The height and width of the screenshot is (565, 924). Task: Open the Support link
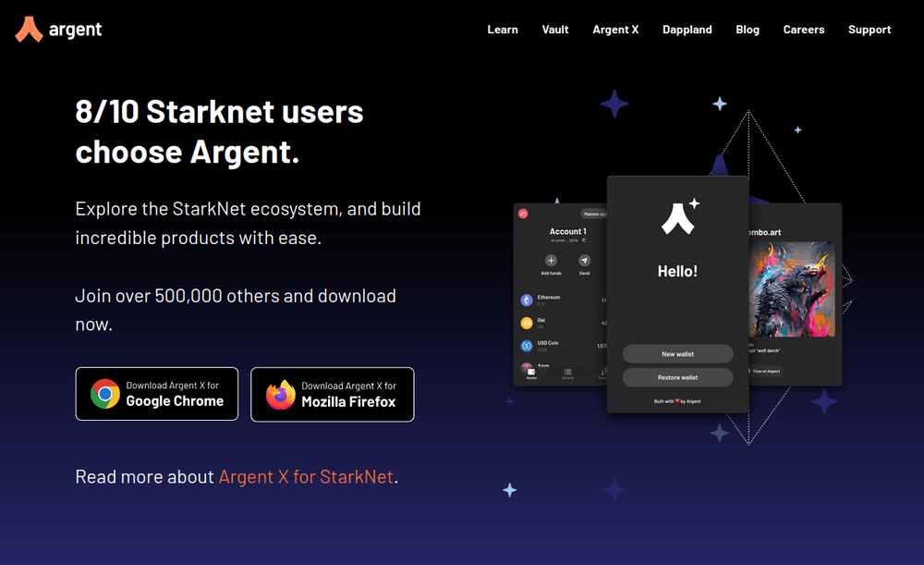pyautogui.click(x=869, y=30)
